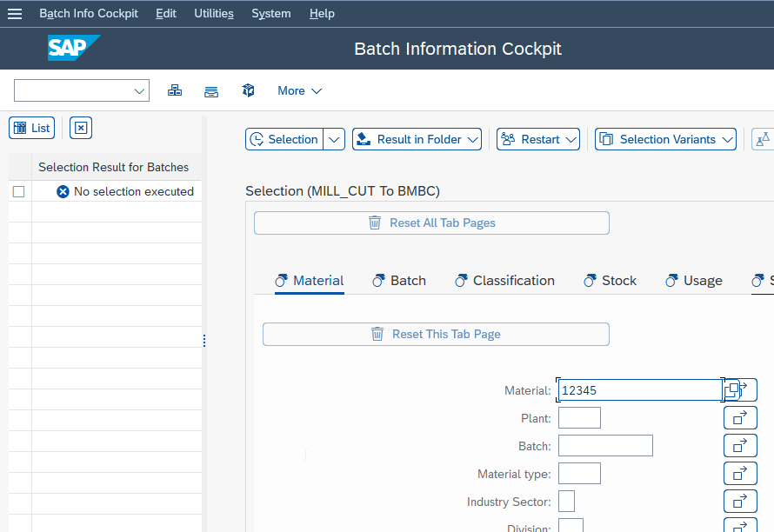Click the Industry Sector input field
Screen dimensions: 774x532
pos(567,502)
